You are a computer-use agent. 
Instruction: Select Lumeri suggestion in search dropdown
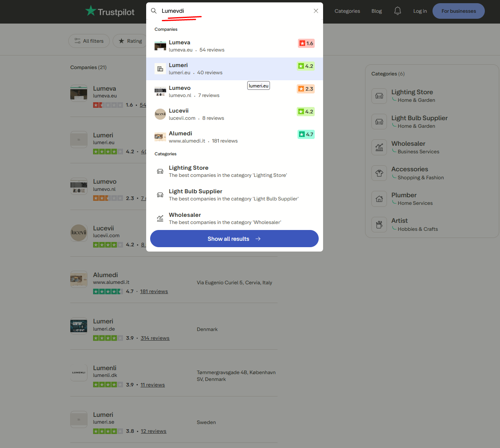coord(234,69)
